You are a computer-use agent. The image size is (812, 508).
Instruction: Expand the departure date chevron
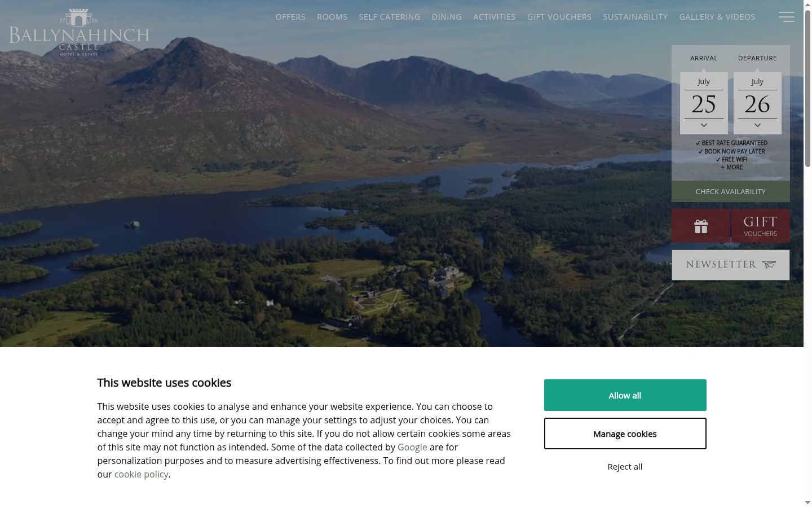[757, 125]
